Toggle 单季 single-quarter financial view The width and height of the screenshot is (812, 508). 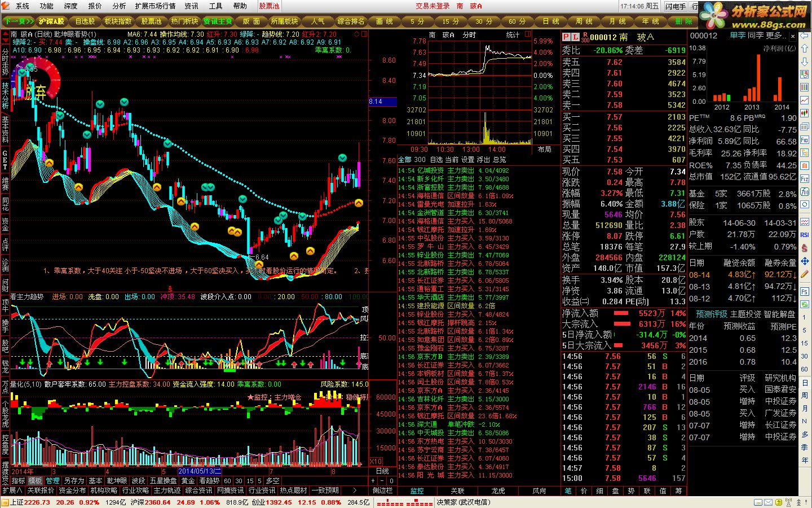coord(737,36)
